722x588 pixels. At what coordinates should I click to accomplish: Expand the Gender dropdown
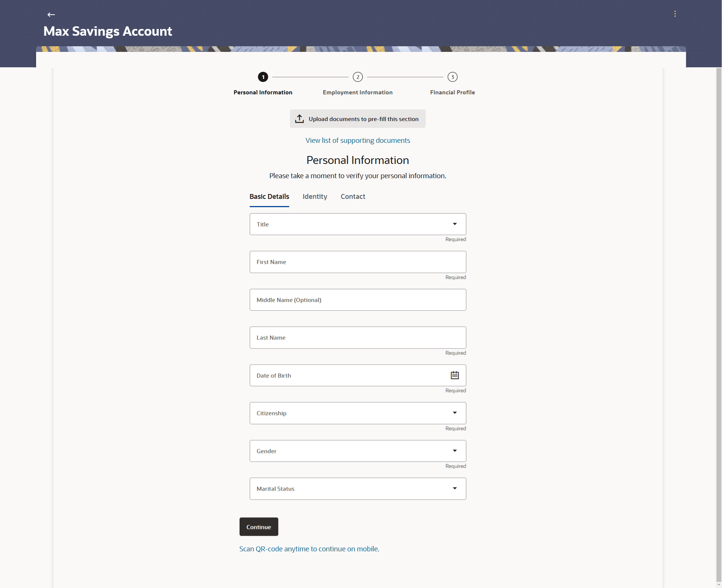455,451
